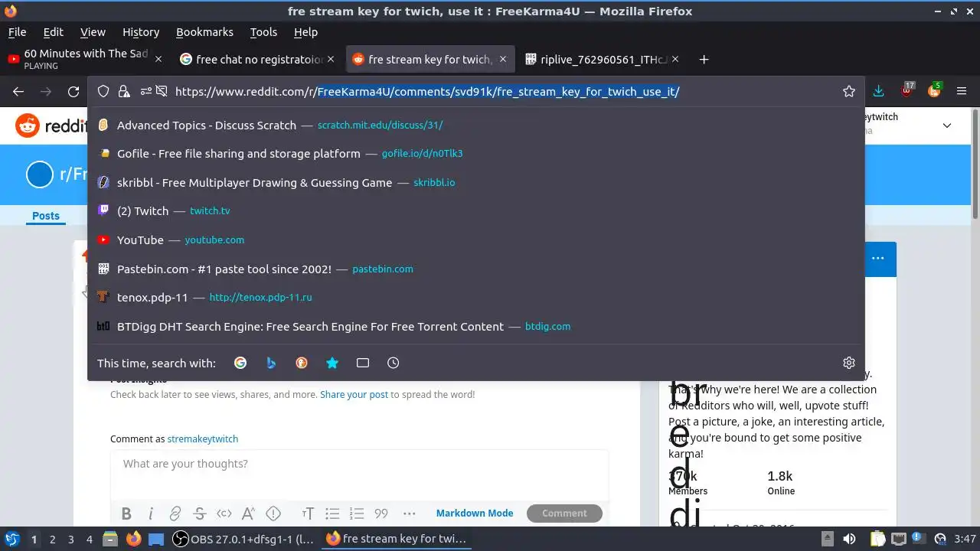
Task: Apply strikethrough in the comment editor
Action: 200,514
